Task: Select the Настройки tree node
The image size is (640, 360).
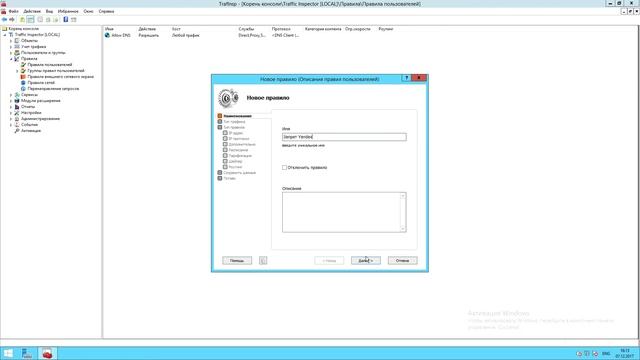Action: click(31, 113)
